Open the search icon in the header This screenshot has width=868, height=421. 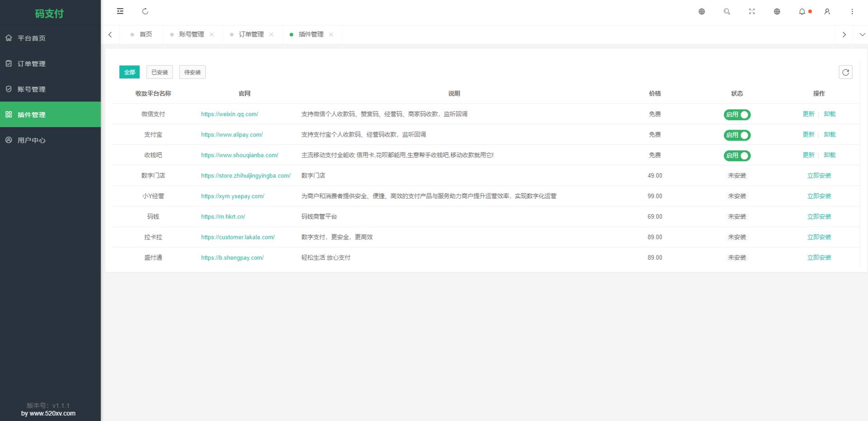(727, 11)
